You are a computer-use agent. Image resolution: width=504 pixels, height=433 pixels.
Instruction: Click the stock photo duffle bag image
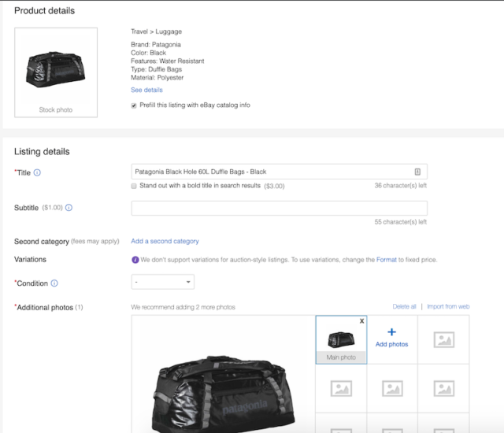tap(55, 65)
